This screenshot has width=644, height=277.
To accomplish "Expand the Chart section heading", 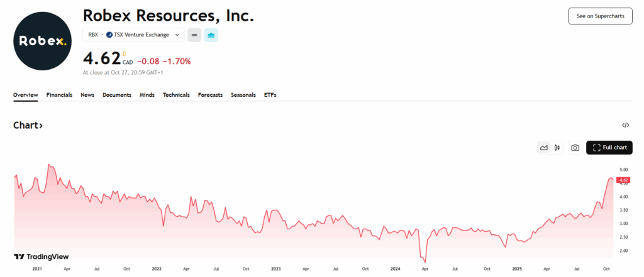I will pos(28,126).
